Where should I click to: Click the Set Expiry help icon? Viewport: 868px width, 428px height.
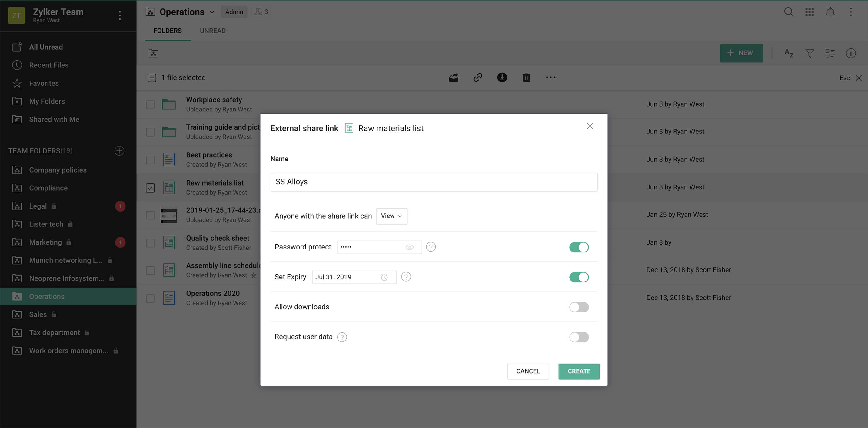pos(406,277)
